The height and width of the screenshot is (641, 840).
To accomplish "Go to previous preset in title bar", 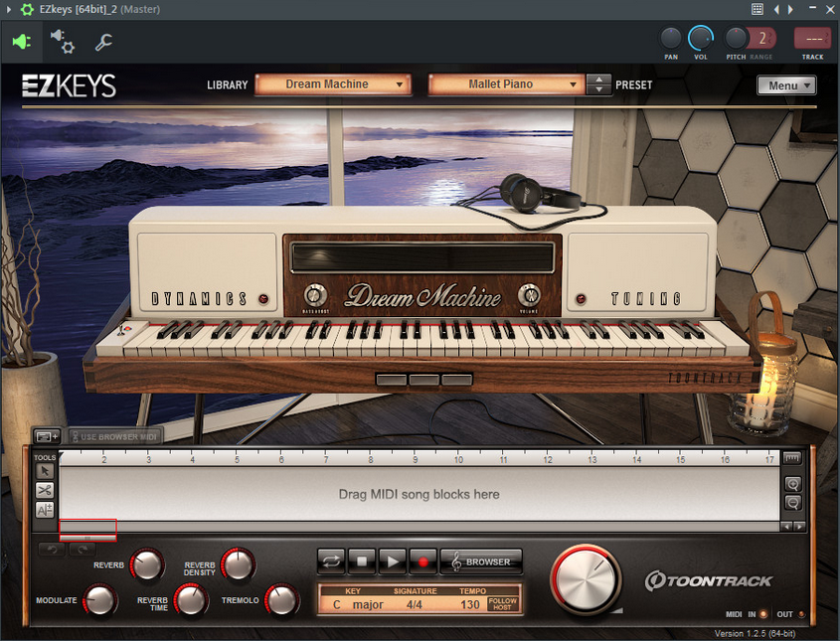I will pos(776,9).
